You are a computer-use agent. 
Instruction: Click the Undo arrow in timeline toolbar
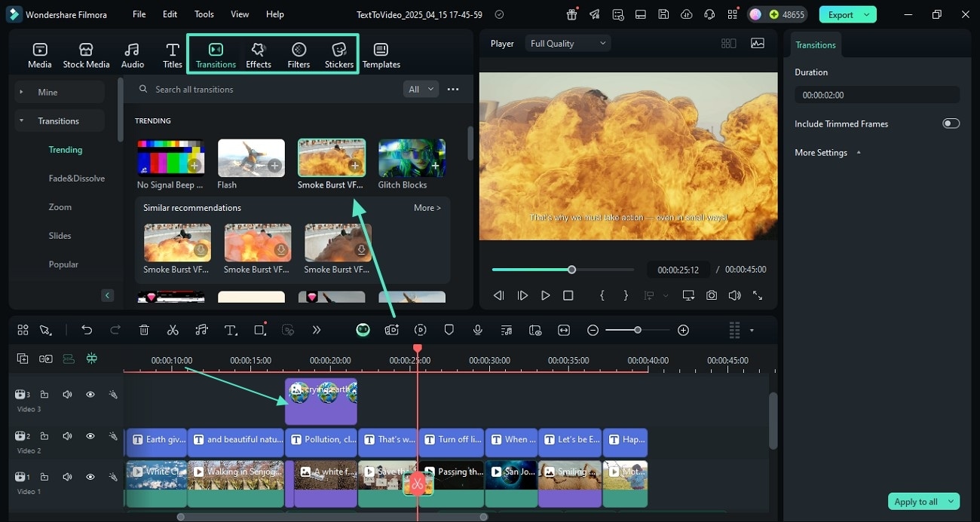[x=87, y=330]
